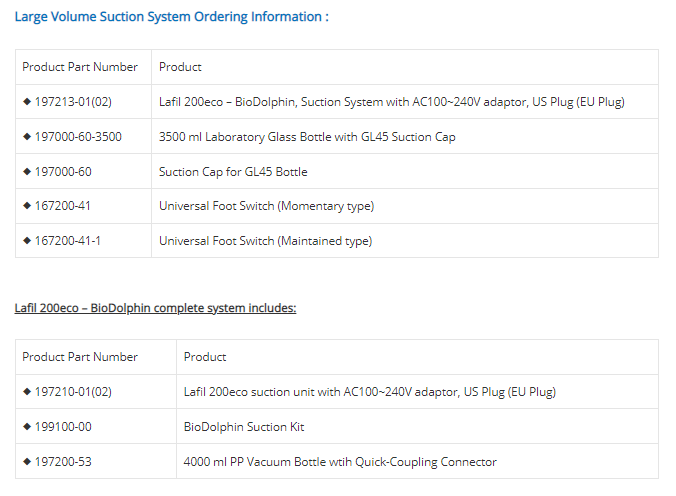The image size is (676, 496).
Task: Click Universal Foot Switch (Momentary type)
Action: (x=266, y=206)
